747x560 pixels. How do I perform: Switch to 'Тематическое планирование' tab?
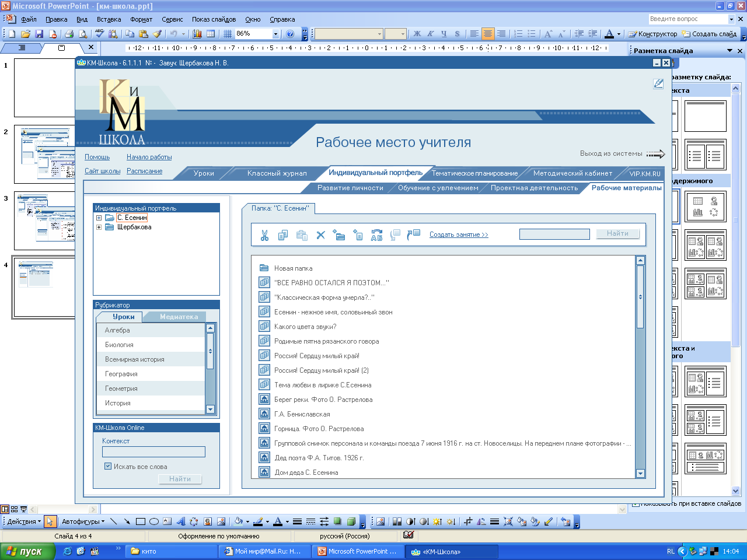474,173
